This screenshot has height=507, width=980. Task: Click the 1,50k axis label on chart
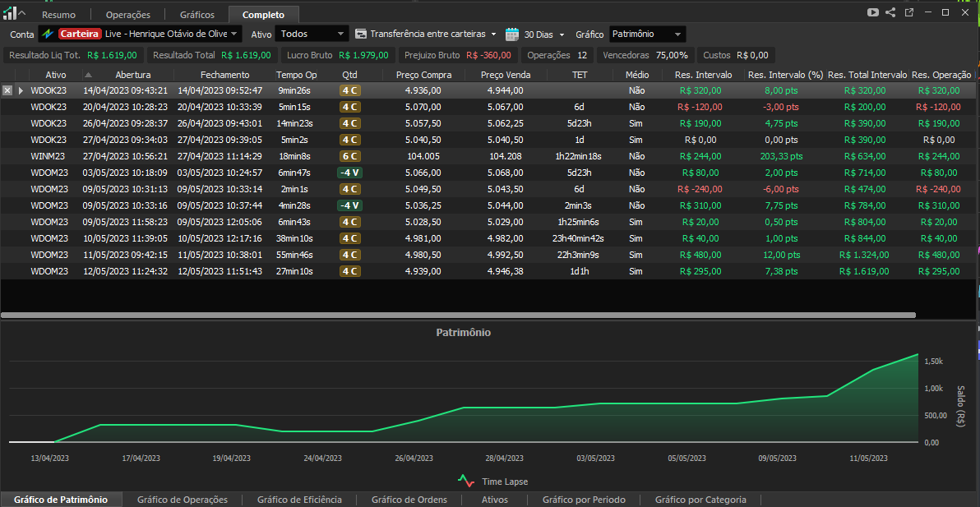[x=932, y=362]
